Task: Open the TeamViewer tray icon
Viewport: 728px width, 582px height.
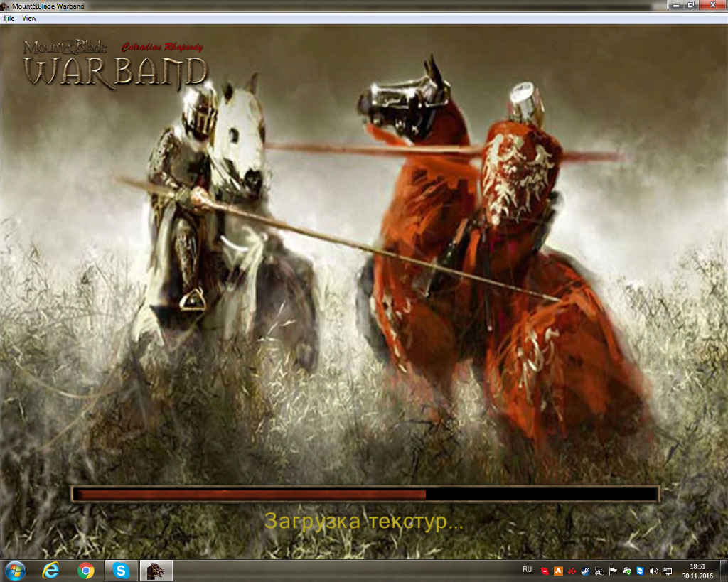Action: pyautogui.click(x=641, y=571)
